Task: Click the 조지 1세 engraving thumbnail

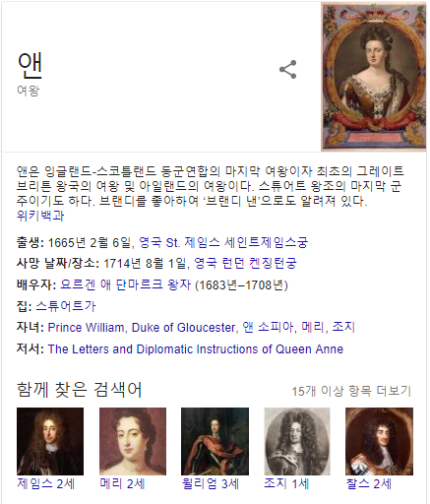Action: coord(297,441)
